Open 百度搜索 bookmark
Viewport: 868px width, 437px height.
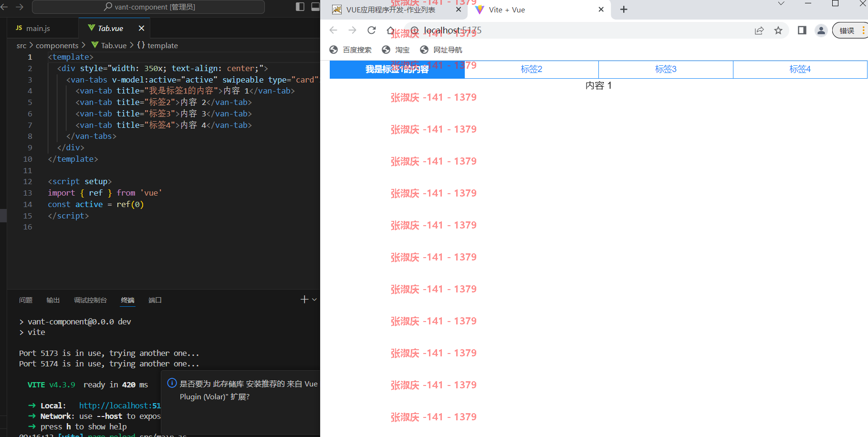[x=351, y=50]
